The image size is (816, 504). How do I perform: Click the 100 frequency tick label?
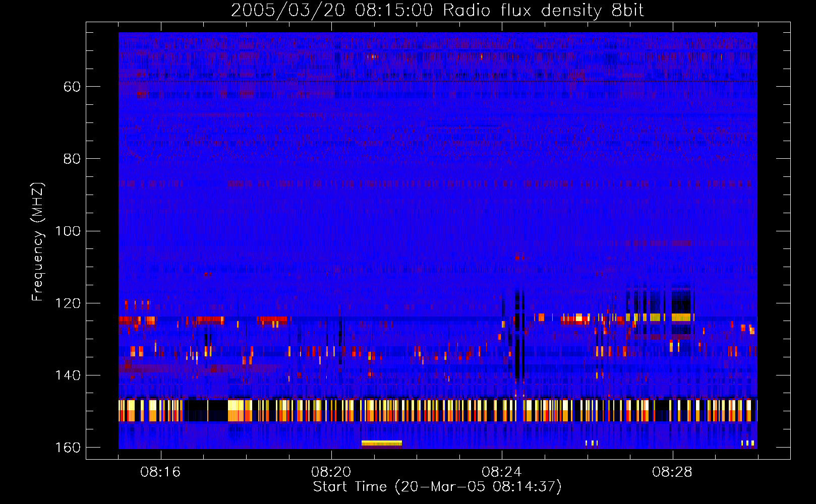point(68,231)
